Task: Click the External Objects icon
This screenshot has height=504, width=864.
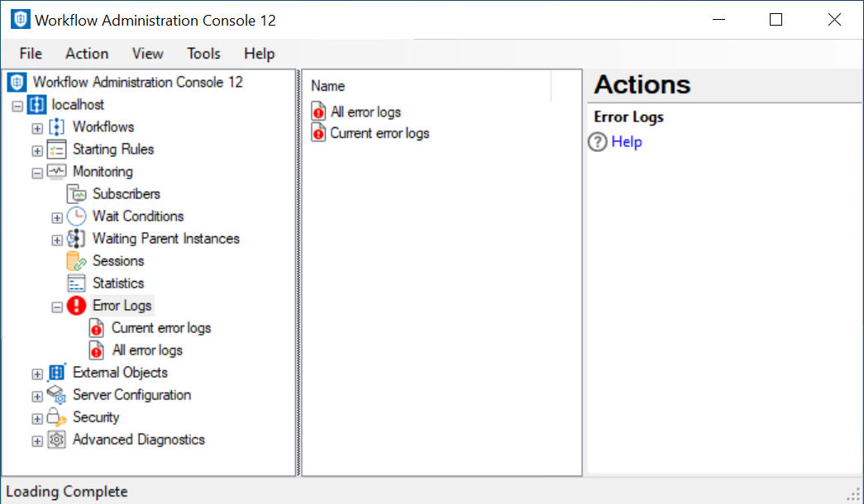Action: pos(57,373)
